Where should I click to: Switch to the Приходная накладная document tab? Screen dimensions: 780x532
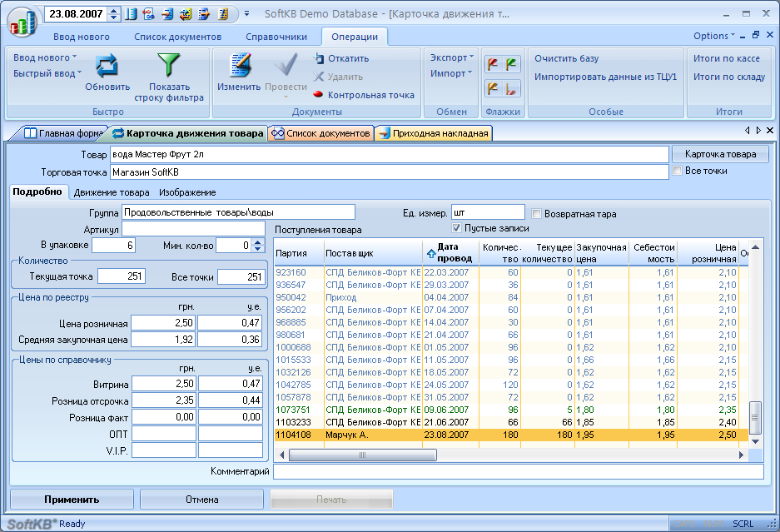[x=434, y=133]
